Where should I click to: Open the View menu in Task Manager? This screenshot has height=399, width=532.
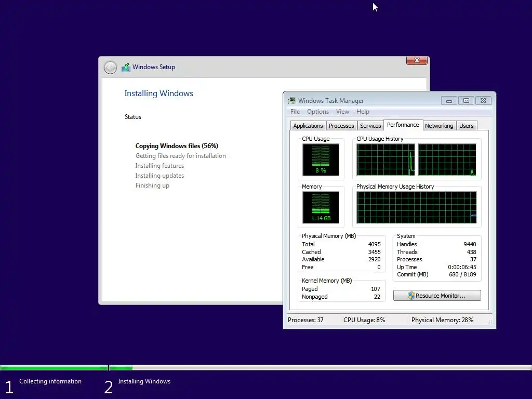[x=342, y=112]
